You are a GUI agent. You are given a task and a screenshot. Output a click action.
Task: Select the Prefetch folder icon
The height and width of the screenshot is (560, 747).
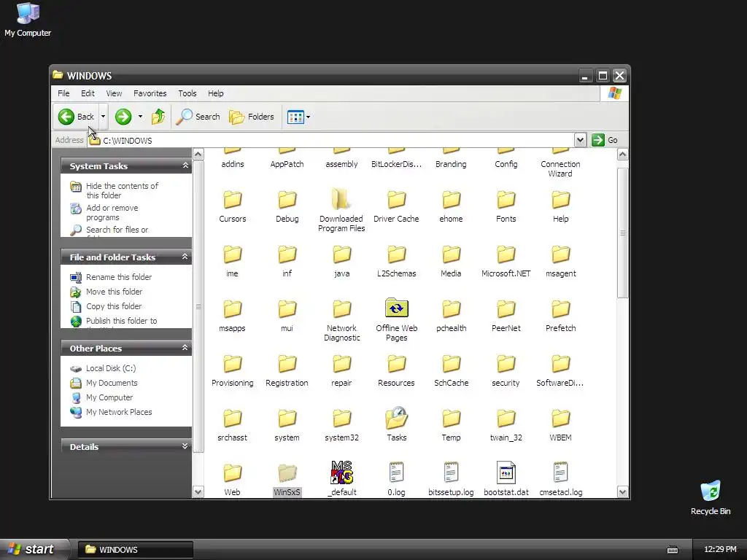(x=561, y=309)
